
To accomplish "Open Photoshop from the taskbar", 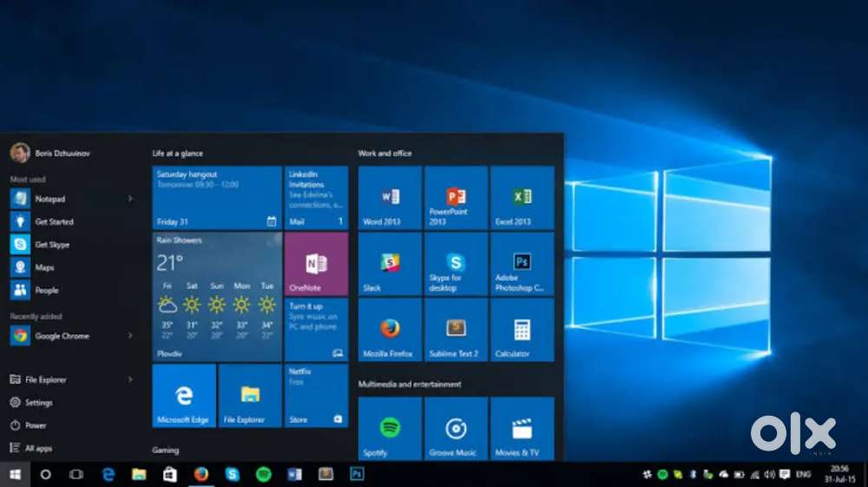I will (x=357, y=474).
